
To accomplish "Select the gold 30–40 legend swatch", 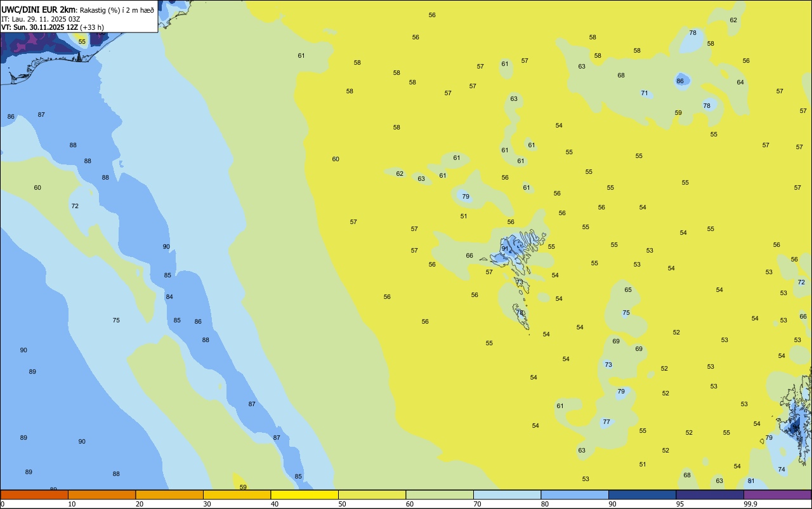I will click(237, 494).
